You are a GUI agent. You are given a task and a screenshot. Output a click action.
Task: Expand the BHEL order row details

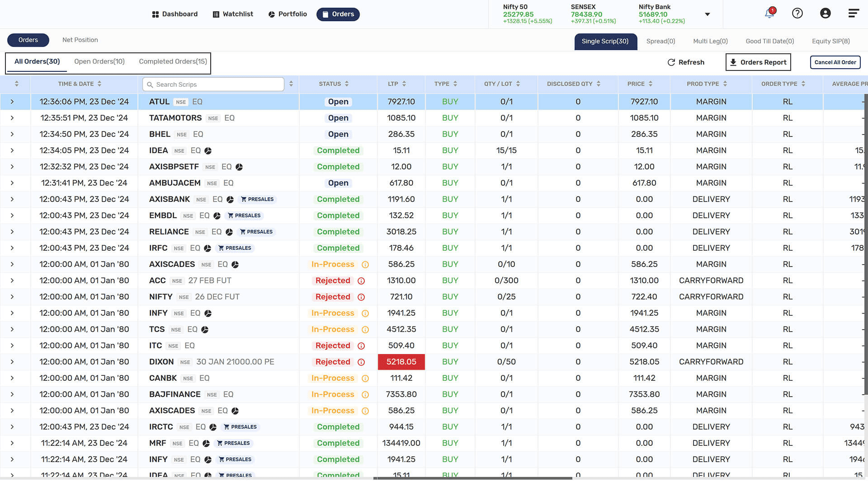pos(12,135)
